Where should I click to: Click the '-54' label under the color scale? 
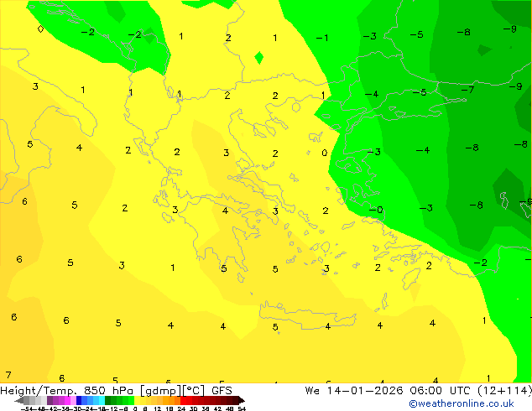(27, 408)
